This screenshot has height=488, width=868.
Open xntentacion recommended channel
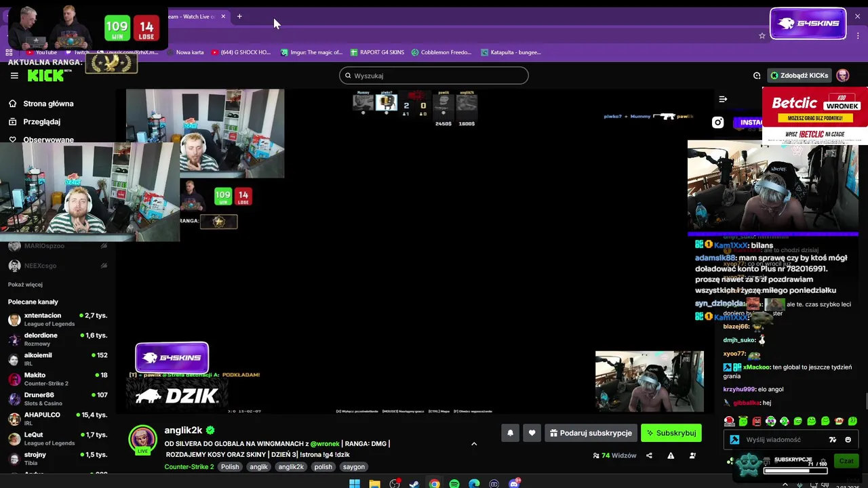(58, 319)
